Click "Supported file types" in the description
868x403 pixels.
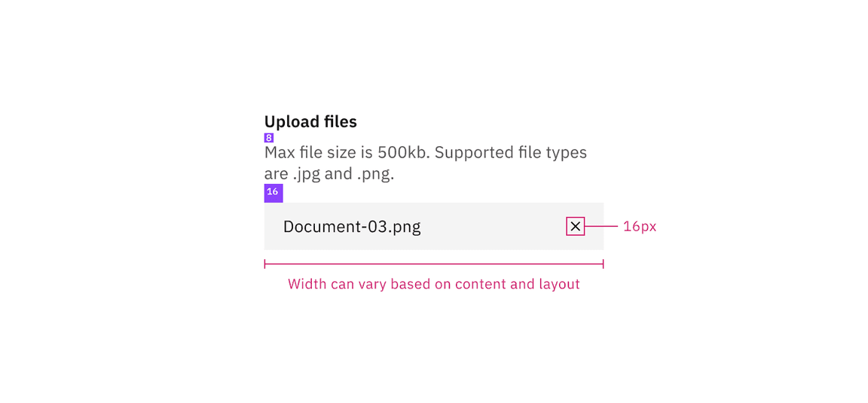511,153
